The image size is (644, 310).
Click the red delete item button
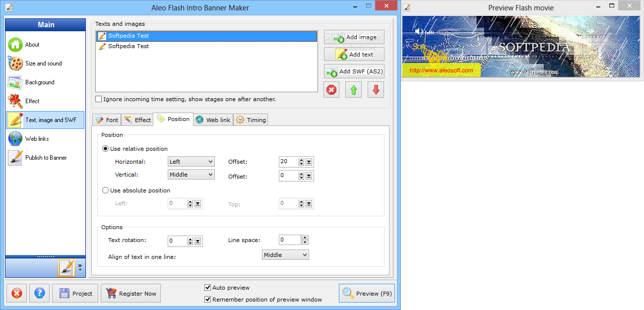pyautogui.click(x=331, y=90)
